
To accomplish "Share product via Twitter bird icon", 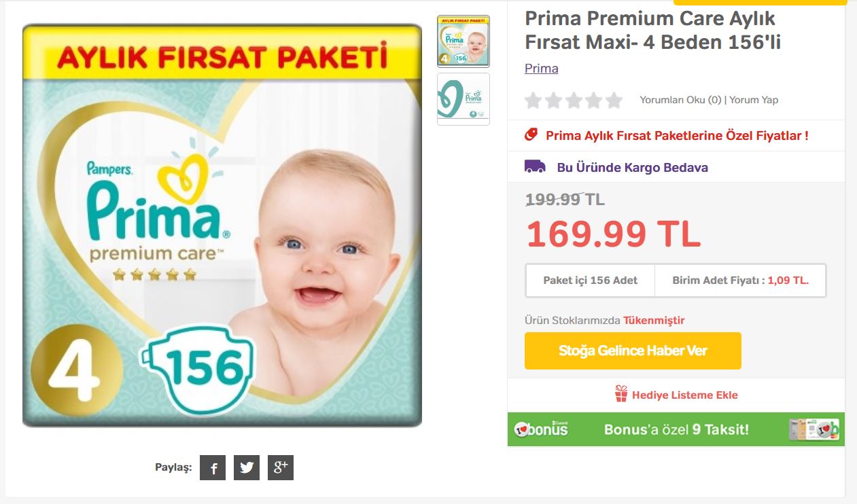I will (x=247, y=467).
